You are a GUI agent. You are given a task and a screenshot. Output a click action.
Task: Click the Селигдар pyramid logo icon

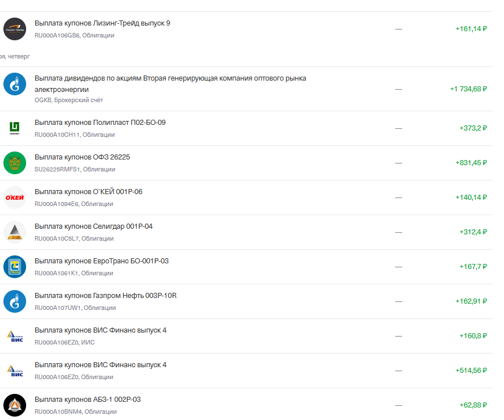click(15, 232)
